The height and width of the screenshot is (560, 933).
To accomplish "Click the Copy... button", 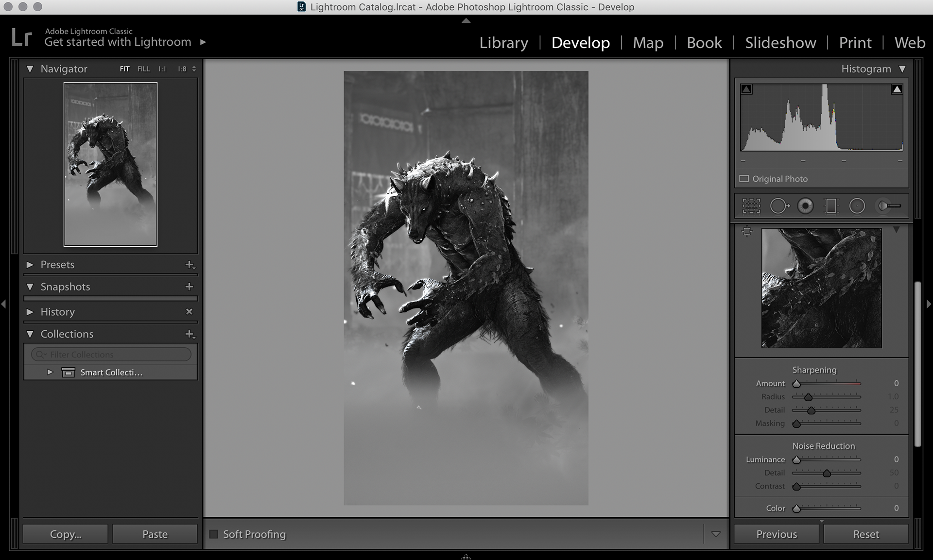I will [66, 534].
